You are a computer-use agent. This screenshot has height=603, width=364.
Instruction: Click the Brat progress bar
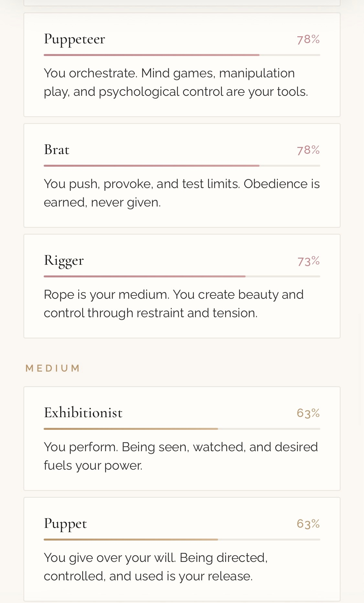coord(182,166)
